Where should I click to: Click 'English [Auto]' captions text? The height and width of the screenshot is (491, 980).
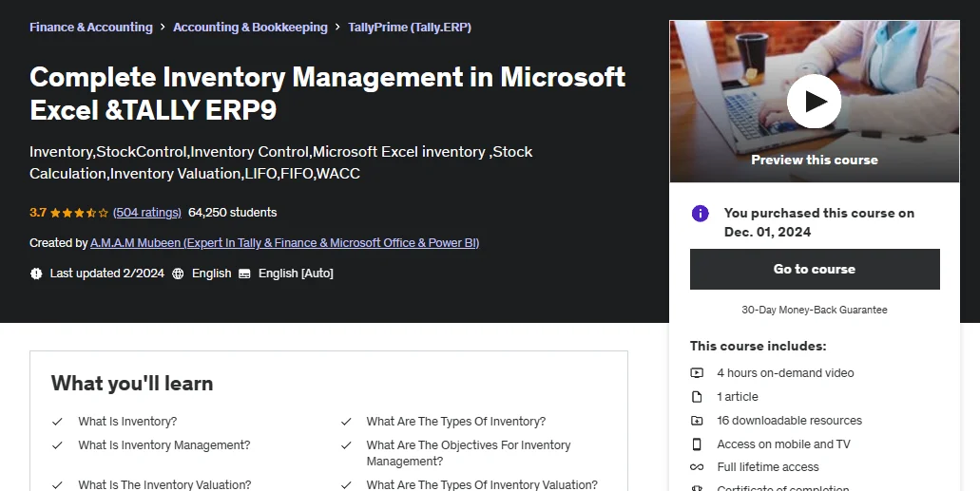(x=296, y=274)
